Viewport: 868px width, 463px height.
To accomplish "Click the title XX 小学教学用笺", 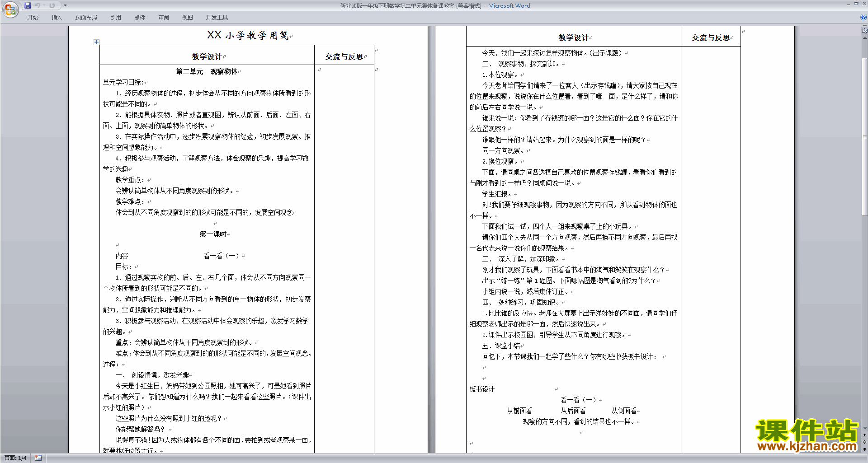I will 248,35.
